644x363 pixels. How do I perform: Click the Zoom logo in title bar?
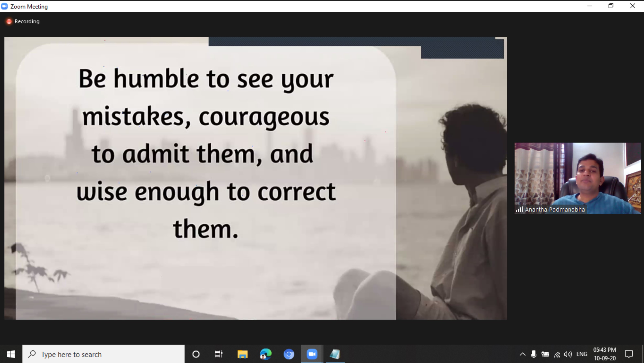tap(4, 6)
